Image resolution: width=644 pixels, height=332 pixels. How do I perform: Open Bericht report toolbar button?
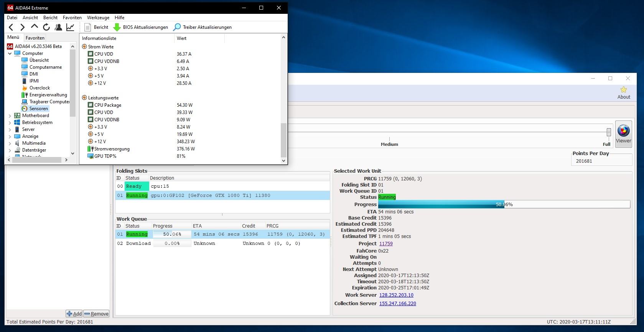96,27
